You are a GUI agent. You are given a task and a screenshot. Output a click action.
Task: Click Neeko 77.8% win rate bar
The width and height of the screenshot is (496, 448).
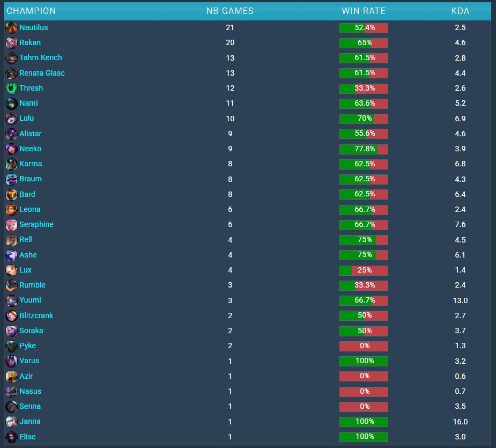point(364,149)
